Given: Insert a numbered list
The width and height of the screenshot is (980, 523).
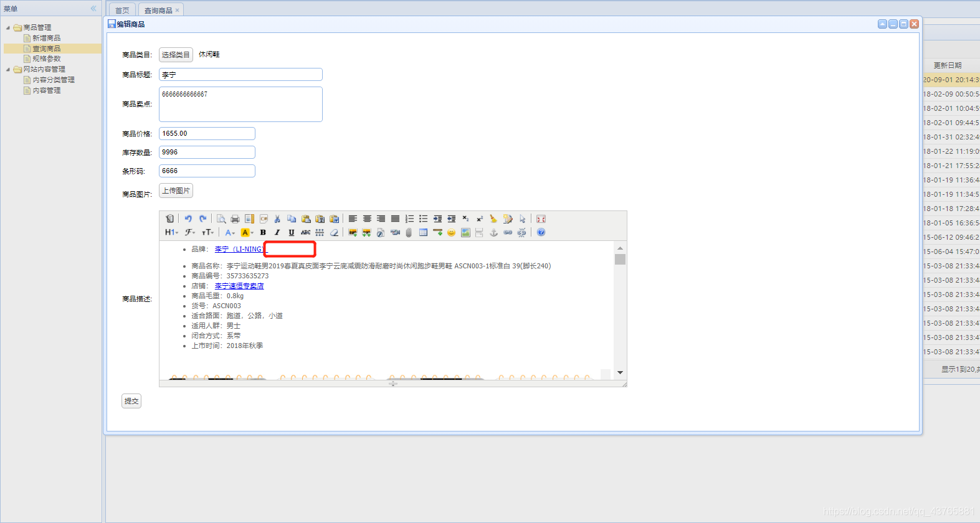Looking at the screenshot, I should pos(409,219).
